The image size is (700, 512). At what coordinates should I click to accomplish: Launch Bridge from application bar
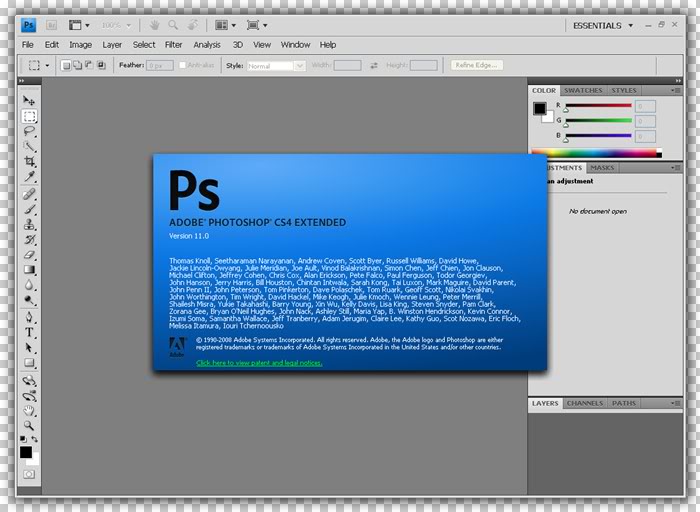click(x=51, y=25)
